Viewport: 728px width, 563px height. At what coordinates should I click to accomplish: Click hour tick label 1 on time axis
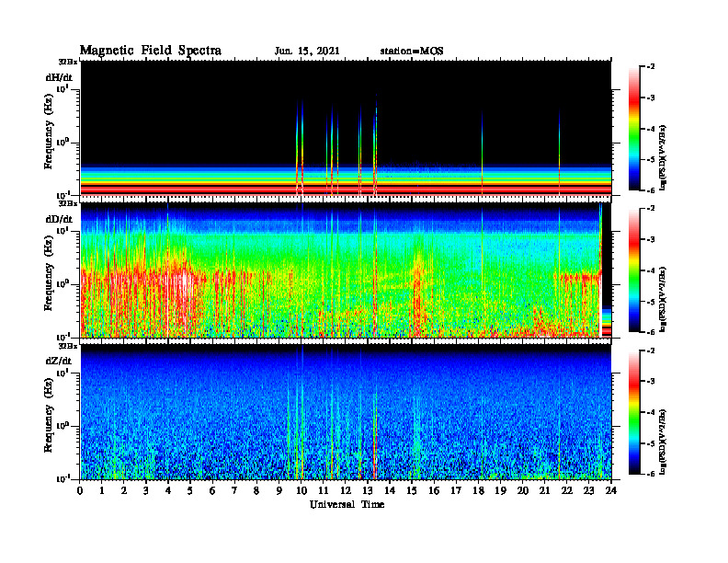(x=102, y=490)
